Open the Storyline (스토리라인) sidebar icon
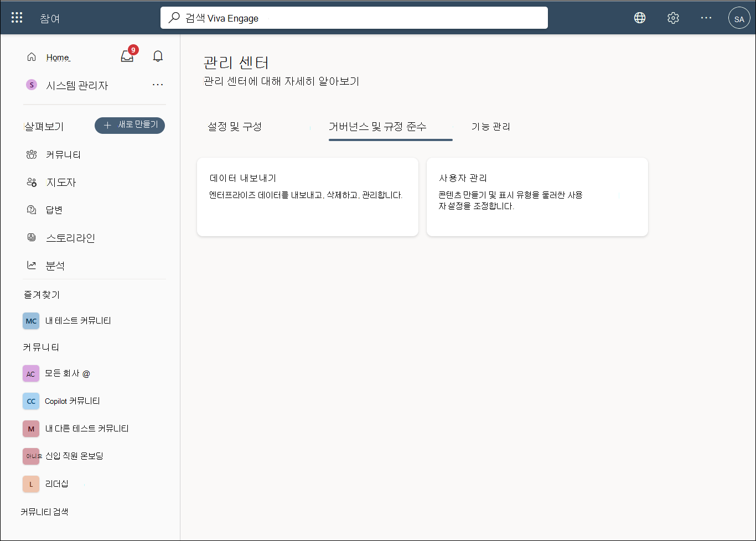The width and height of the screenshot is (756, 541). click(x=32, y=237)
